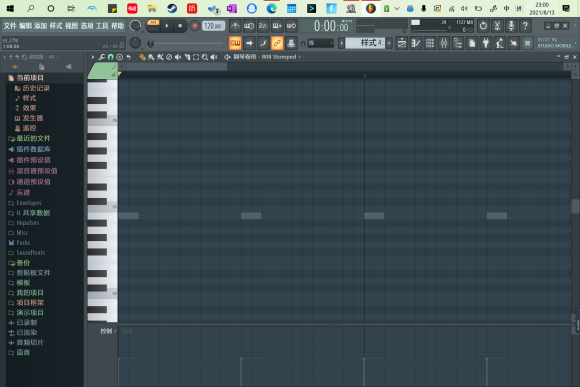Open the 添加 menu
580x387 pixels.
pyautogui.click(x=40, y=26)
